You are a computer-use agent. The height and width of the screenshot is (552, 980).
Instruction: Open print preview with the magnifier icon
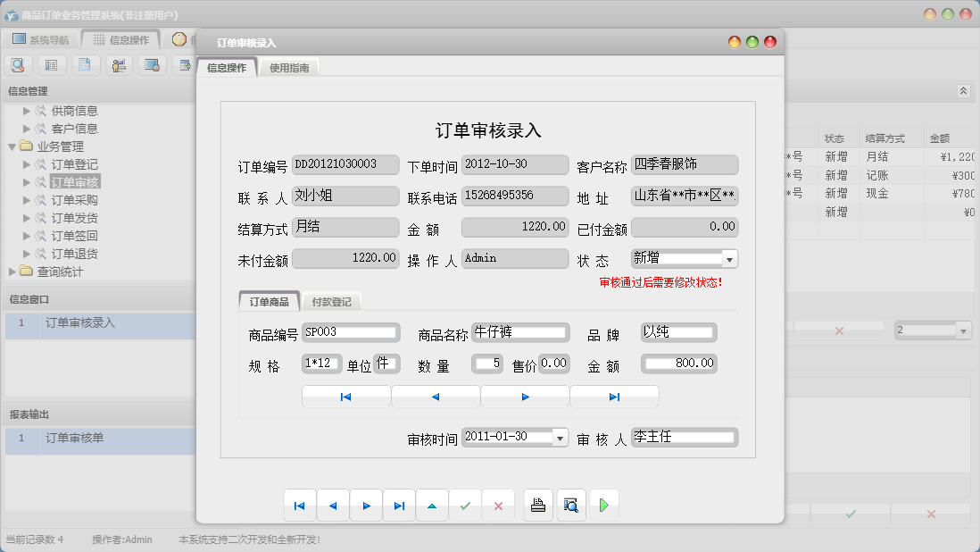pos(570,505)
